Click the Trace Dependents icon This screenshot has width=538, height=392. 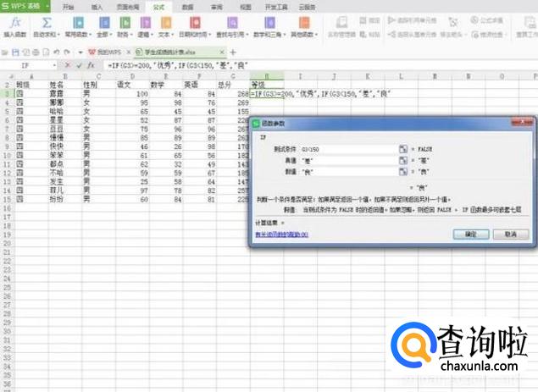391,35
